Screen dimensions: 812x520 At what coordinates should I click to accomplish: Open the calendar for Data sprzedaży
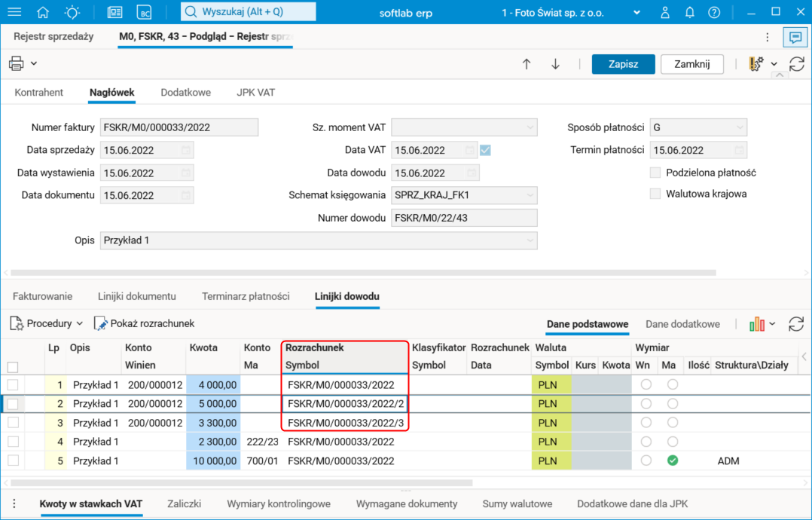coord(186,150)
